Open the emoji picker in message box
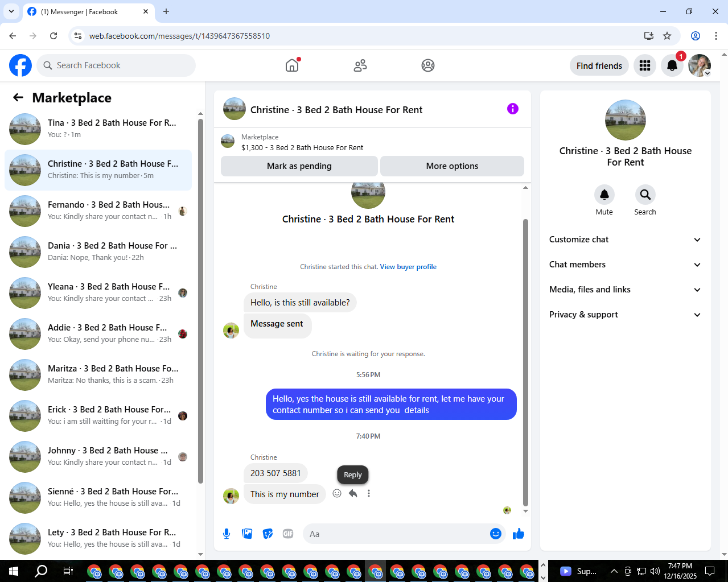This screenshot has width=728, height=582. pos(496,534)
